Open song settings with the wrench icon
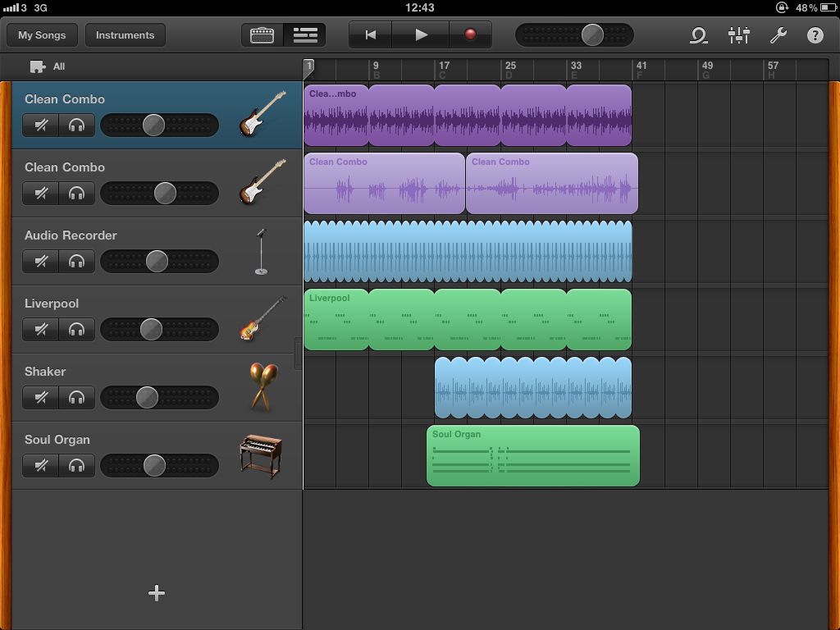 click(x=779, y=35)
